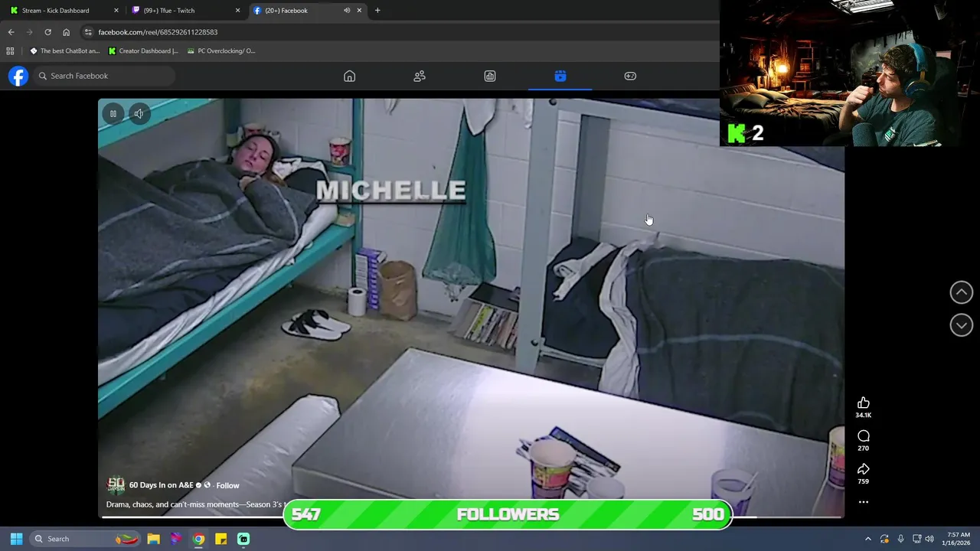Open the teal streaming app taskbar icon
This screenshot has width=980, height=551.
point(243,539)
